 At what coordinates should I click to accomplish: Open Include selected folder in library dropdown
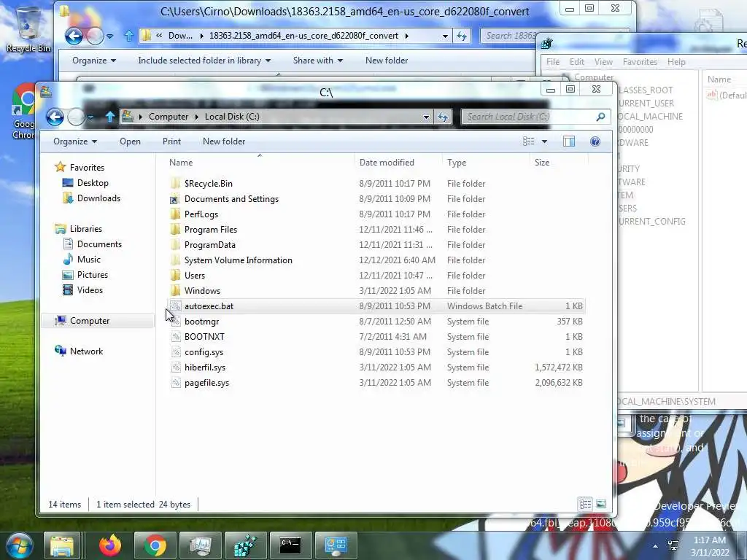click(x=204, y=61)
